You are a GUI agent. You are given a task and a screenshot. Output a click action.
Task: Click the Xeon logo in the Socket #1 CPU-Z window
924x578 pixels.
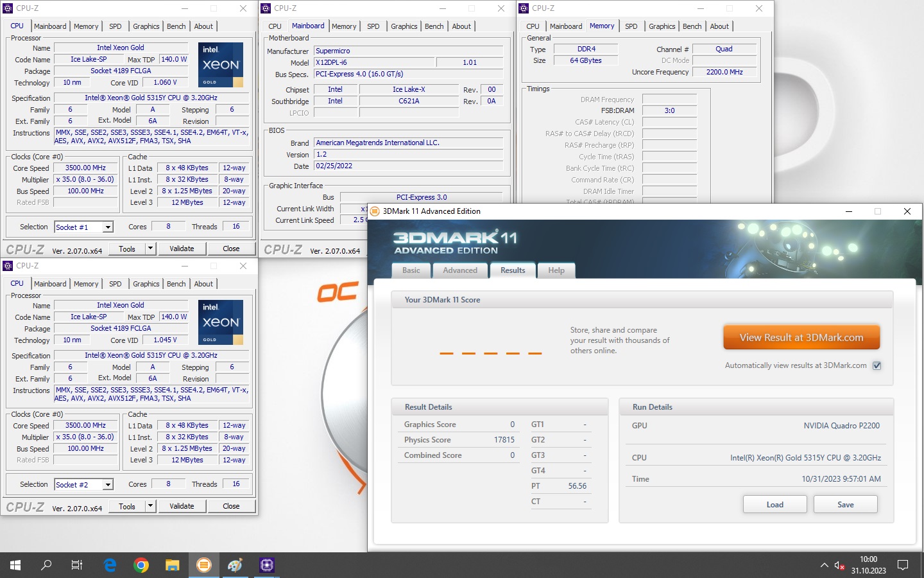tap(221, 65)
